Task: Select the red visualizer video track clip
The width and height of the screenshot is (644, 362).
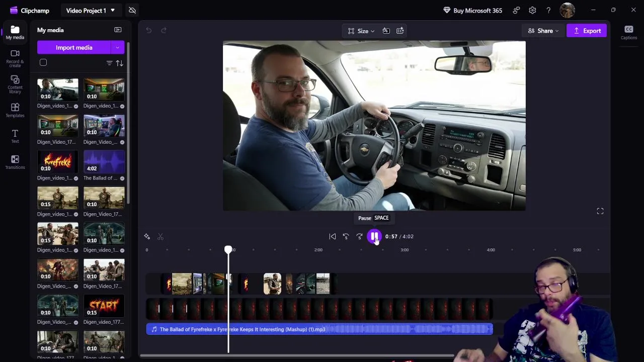Action: (x=319, y=309)
